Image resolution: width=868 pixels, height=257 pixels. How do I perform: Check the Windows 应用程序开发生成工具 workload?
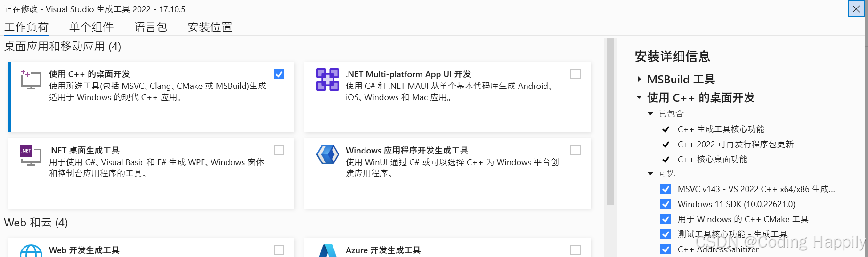point(576,150)
